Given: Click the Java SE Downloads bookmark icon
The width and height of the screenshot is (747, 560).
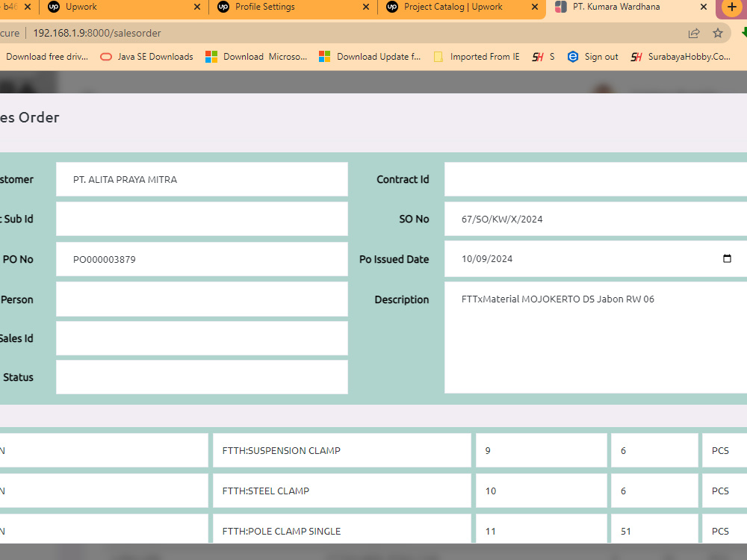Looking at the screenshot, I should tap(105, 56).
